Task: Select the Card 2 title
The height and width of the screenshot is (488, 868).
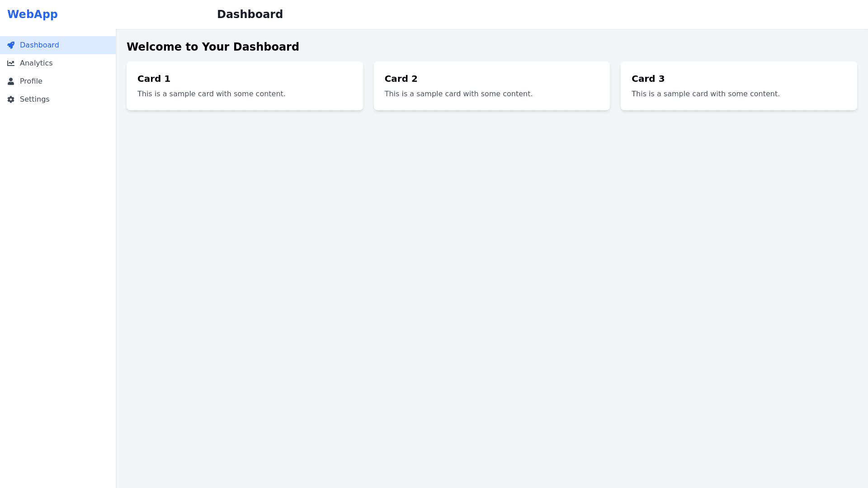Action: (401, 79)
